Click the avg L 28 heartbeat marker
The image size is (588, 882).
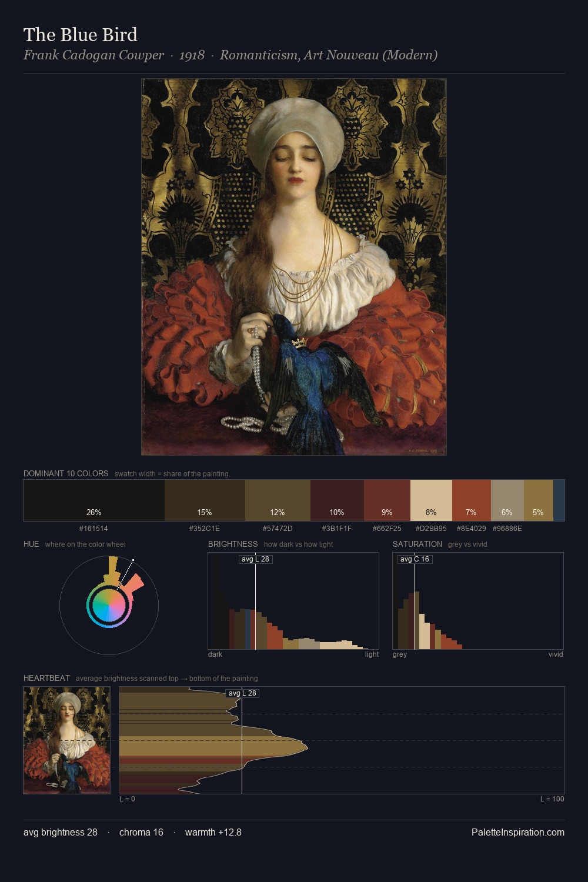[242, 693]
